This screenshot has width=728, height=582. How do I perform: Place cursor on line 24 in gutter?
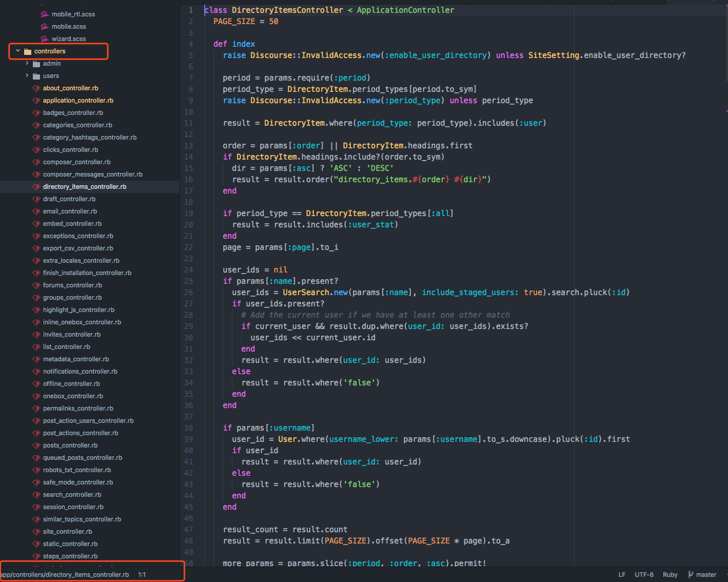point(189,270)
